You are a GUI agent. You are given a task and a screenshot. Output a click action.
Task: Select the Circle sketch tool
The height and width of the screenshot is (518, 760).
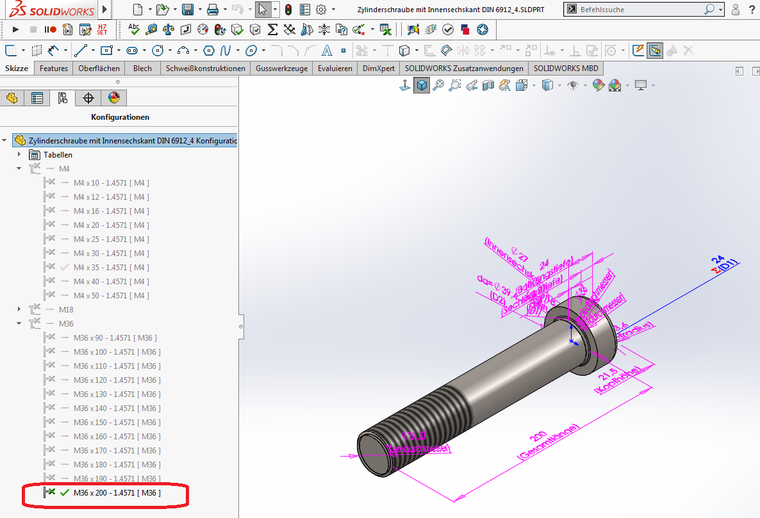tap(158, 50)
